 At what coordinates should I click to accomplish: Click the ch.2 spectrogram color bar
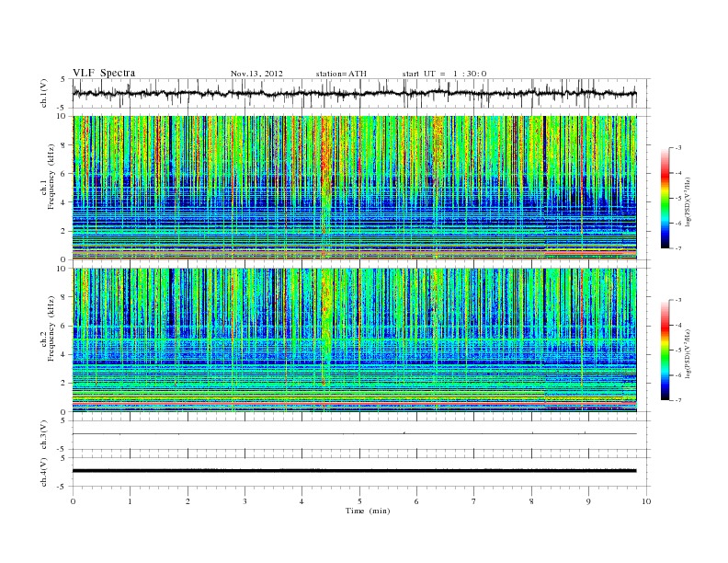coord(665,350)
